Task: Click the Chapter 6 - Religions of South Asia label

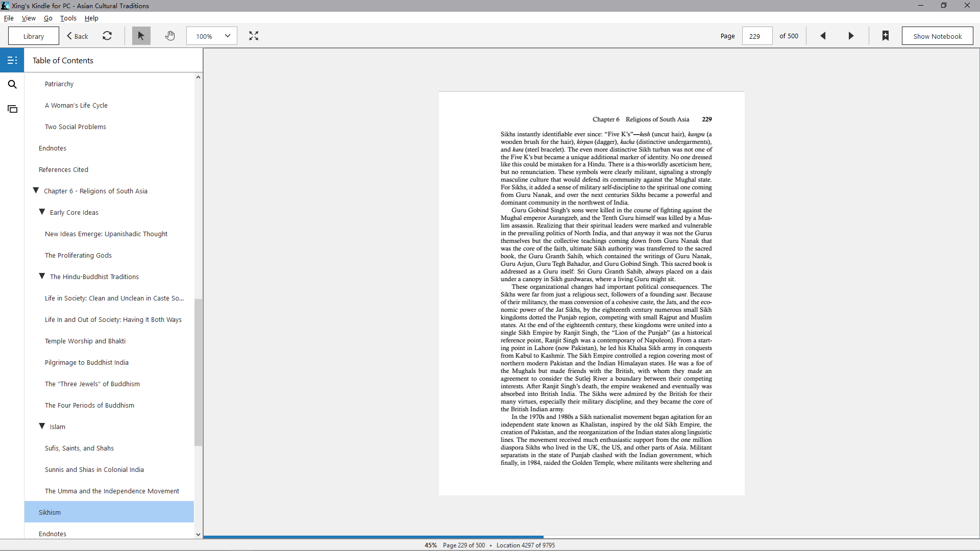Action: tap(95, 191)
